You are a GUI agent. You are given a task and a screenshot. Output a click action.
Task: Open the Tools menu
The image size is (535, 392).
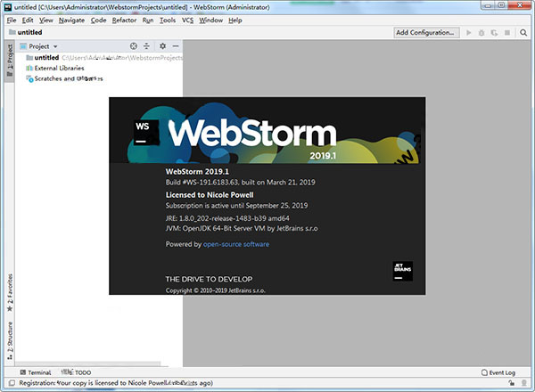click(x=168, y=20)
